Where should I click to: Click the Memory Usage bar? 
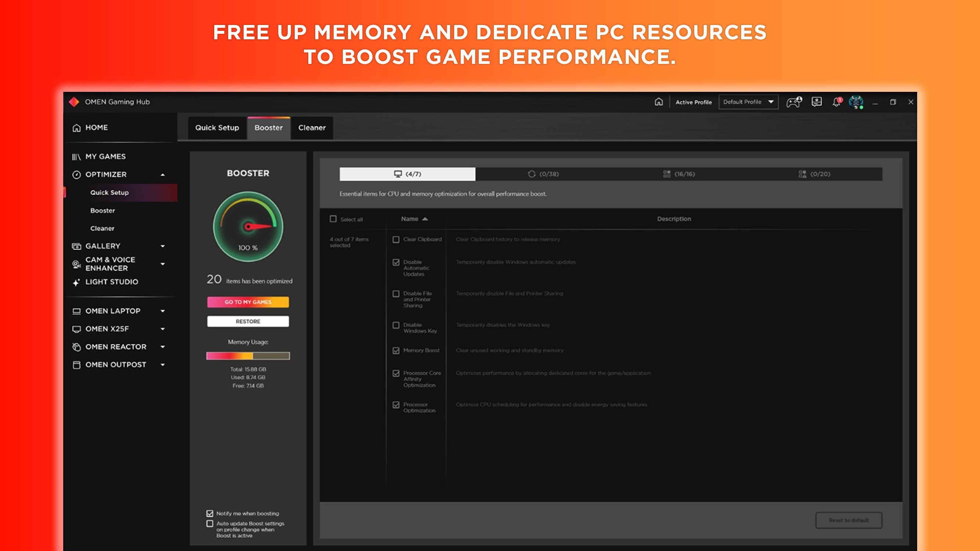point(248,356)
